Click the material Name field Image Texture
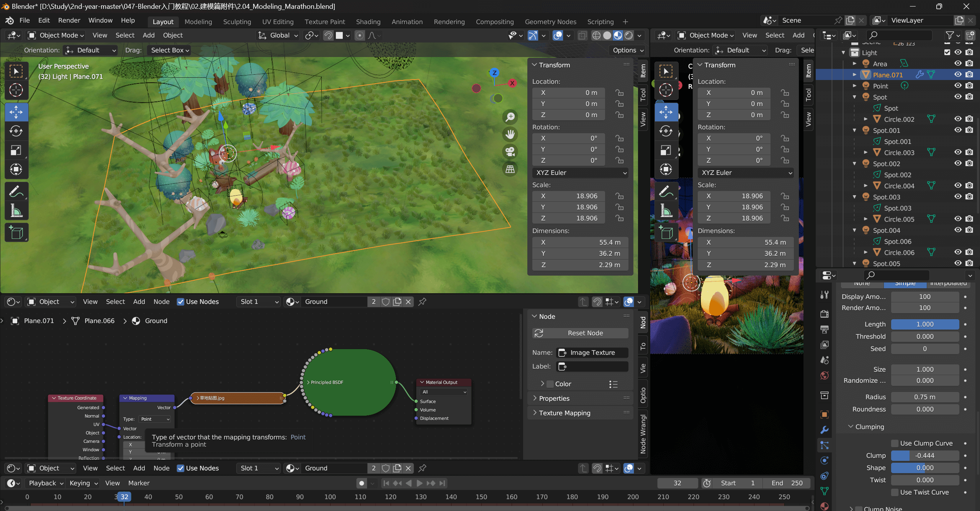 (x=592, y=353)
